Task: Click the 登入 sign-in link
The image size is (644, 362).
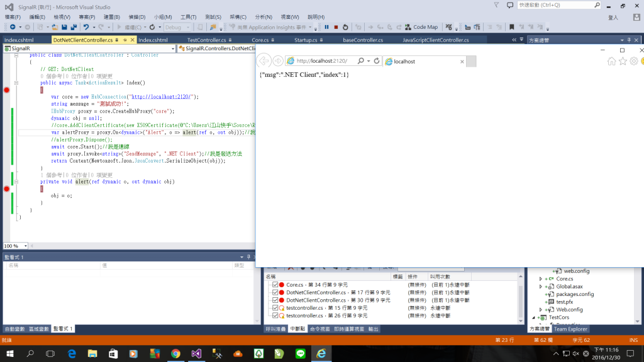Action: point(613,17)
